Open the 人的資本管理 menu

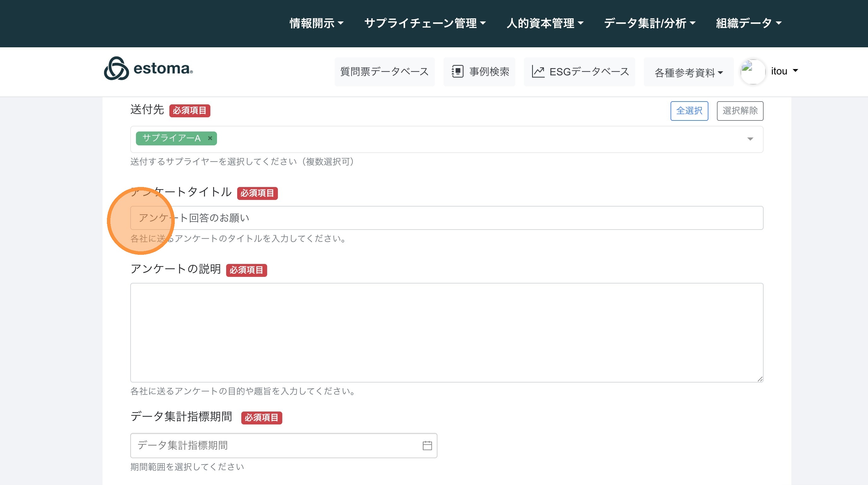tap(545, 23)
